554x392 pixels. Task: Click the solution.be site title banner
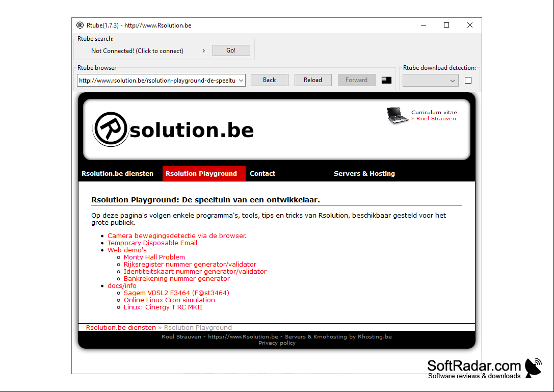pos(192,129)
